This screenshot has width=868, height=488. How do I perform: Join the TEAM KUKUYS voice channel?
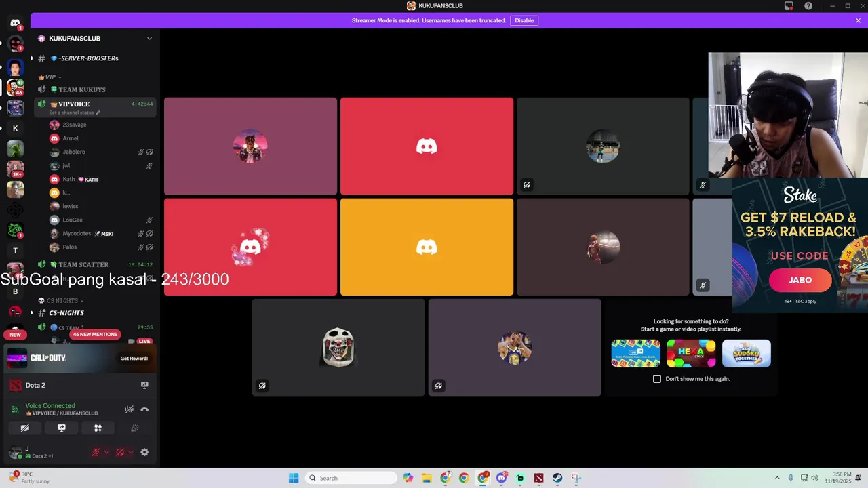coord(95,89)
